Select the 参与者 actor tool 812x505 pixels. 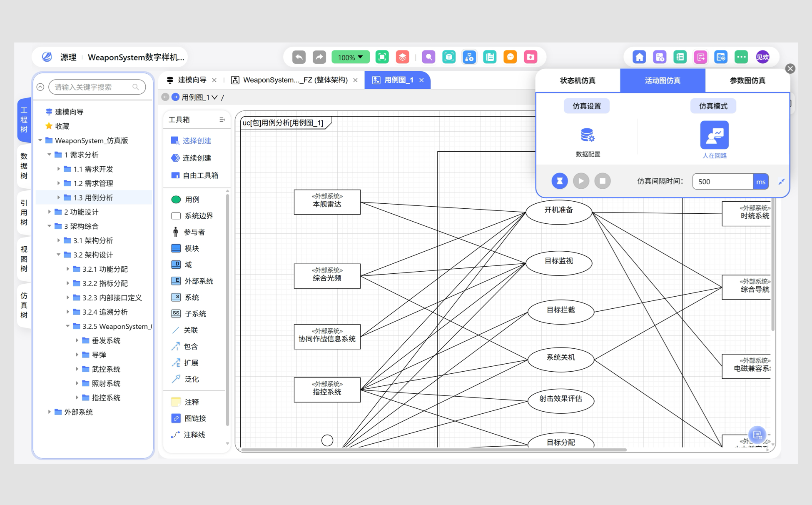click(188, 232)
